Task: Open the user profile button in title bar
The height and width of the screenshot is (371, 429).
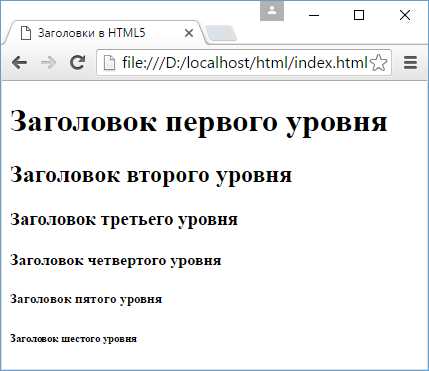Action: (272, 10)
